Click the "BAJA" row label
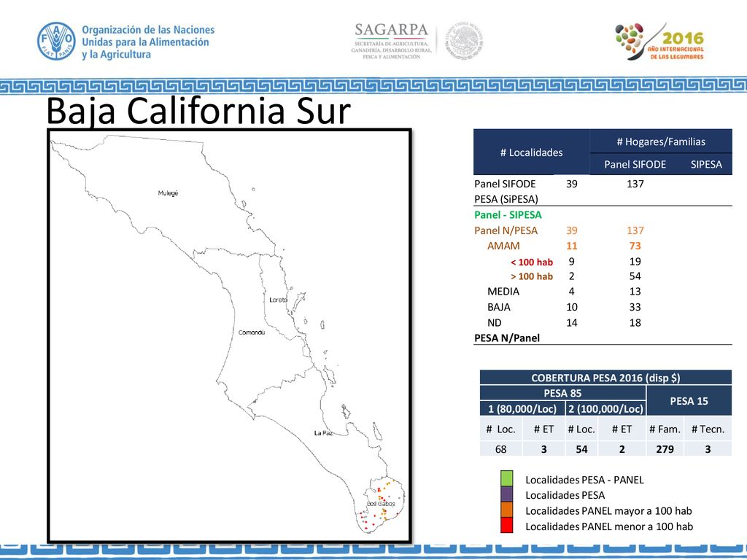This screenshot has width=747, height=560. pos(499,307)
